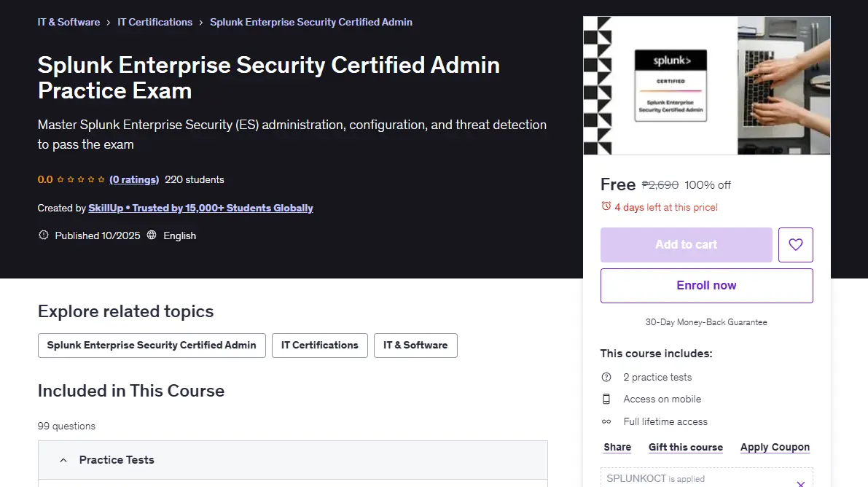The image size is (868, 487).
Task: Click the '100% off' discount text
Action: 708,185
